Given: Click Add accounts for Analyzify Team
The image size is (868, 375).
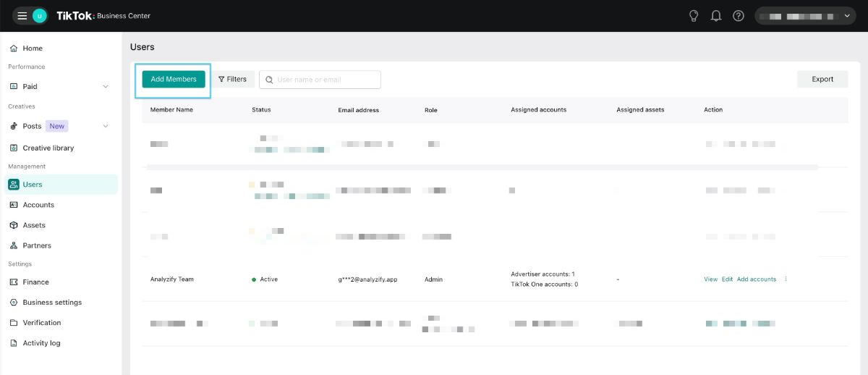Looking at the screenshot, I should pyautogui.click(x=756, y=279).
